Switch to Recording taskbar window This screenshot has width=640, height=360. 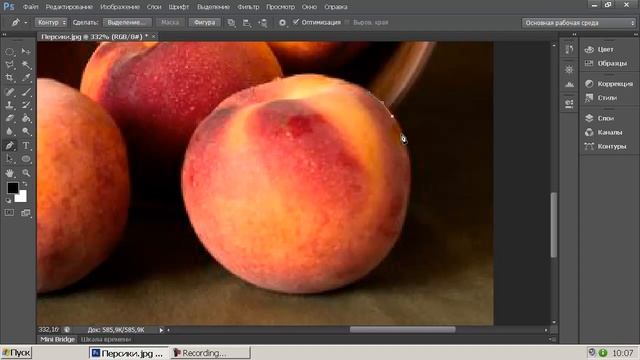pyautogui.click(x=211, y=353)
